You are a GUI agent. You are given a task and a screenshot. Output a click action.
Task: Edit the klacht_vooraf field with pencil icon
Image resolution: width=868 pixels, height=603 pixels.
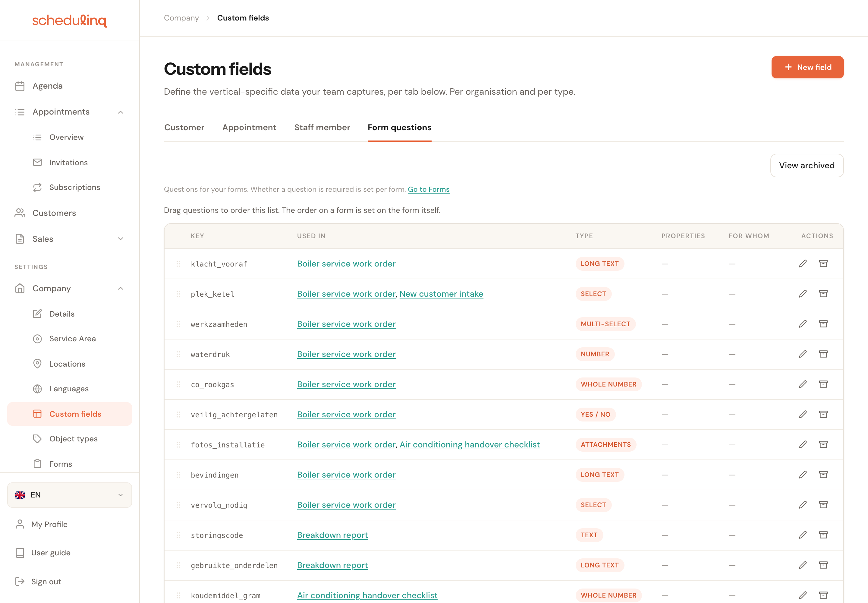coord(803,263)
